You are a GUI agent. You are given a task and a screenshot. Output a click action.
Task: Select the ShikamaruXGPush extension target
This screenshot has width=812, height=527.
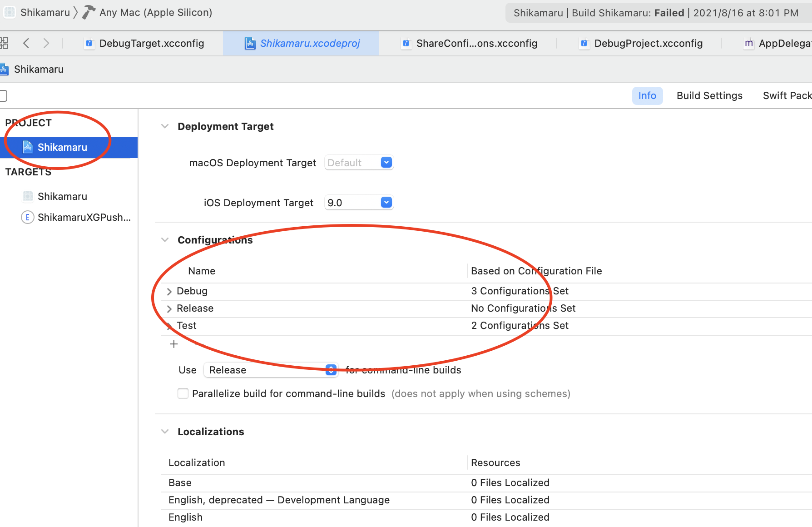(x=84, y=217)
